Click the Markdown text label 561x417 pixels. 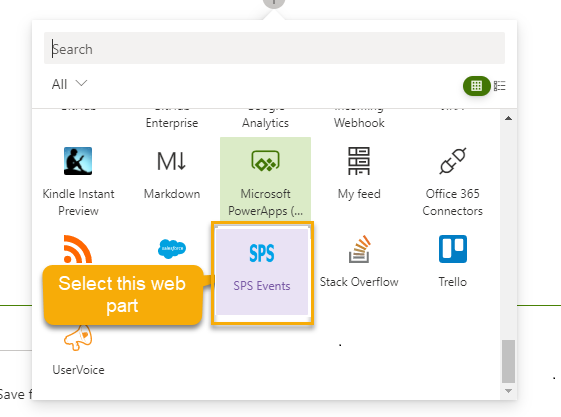(172, 194)
